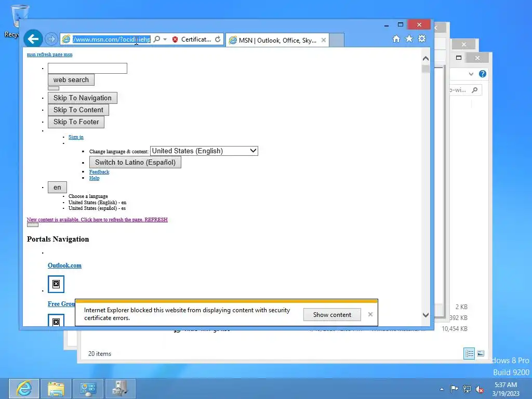Show hidden tray icons arrow
Screen dimensions: 532x399
442,390
